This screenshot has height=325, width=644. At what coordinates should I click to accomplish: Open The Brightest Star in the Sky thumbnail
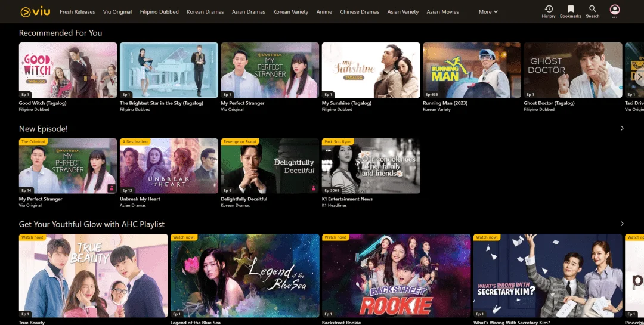pyautogui.click(x=169, y=70)
